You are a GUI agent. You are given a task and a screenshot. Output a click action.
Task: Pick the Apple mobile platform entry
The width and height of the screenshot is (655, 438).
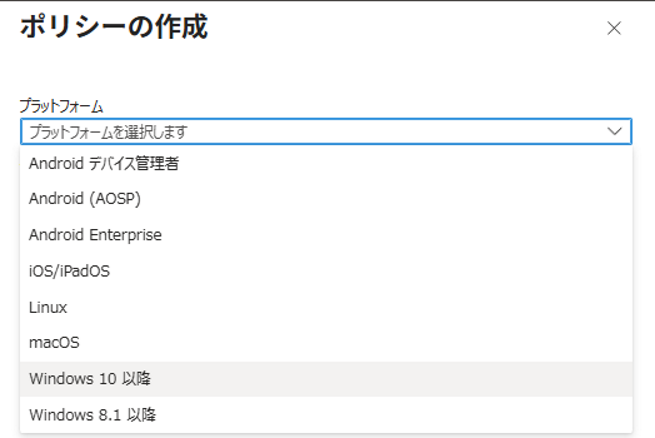[x=69, y=271]
